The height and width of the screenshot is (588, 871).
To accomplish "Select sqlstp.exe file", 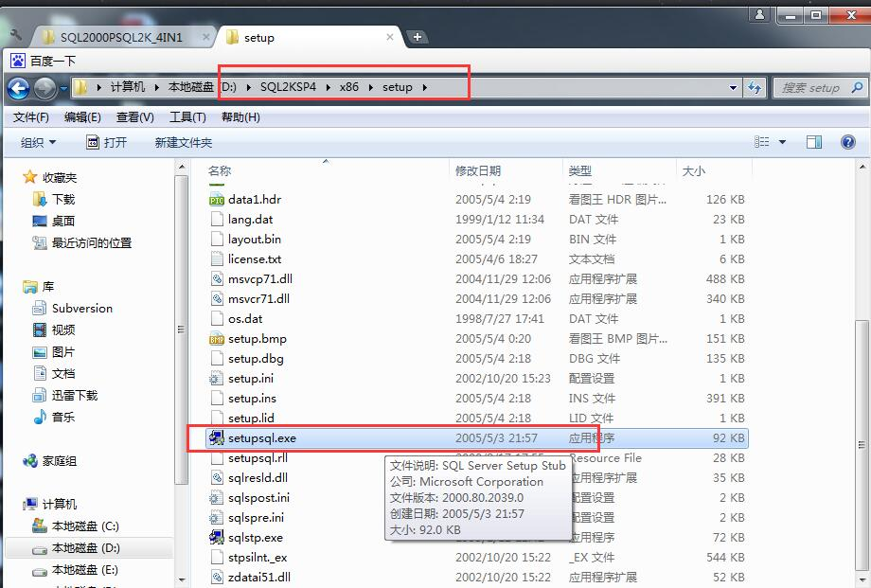I will coord(255,538).
